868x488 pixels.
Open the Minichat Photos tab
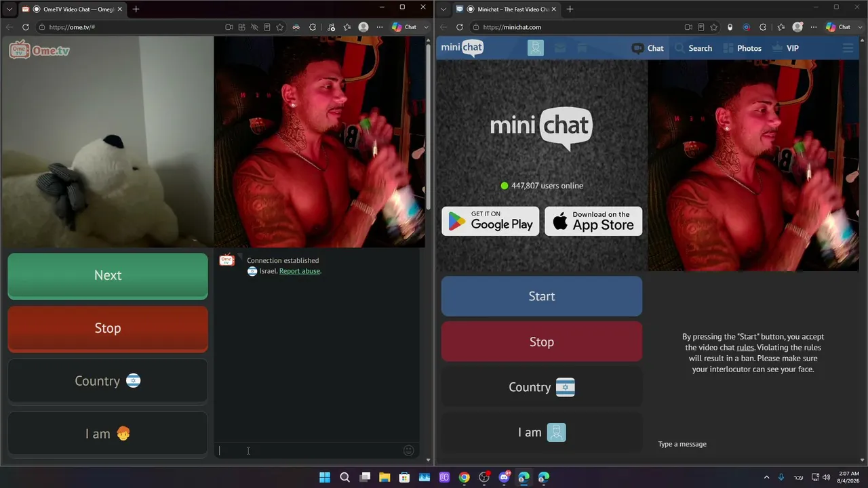pos(742,48)
